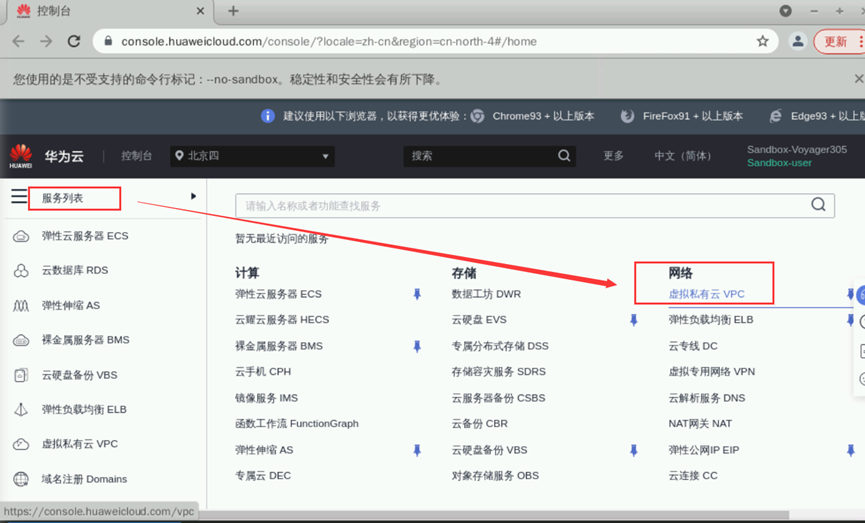Image resolution: width=865 pixels, height=523 pixels.
Task: Open 对象存储服务 OBS
Action: tap(495, 476)
